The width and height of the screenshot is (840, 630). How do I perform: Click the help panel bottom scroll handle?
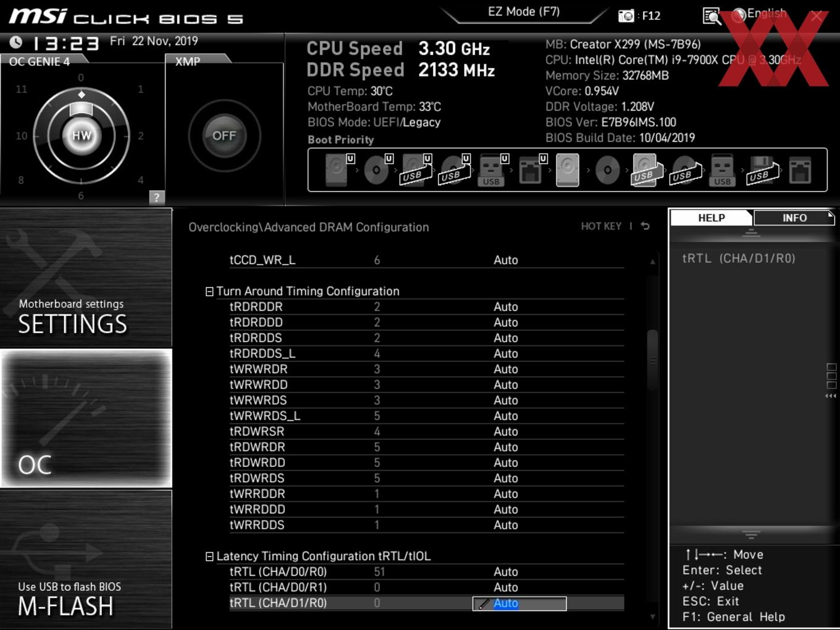[751, 534]
